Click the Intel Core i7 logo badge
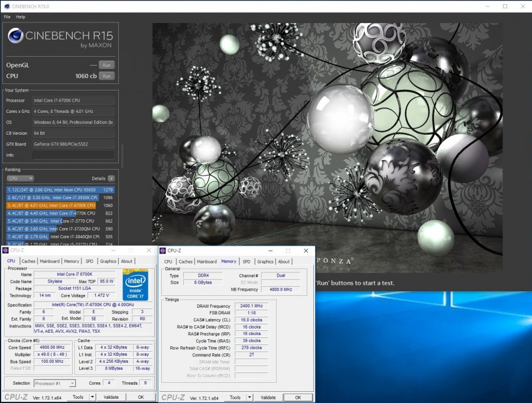Viewport: 532px width, 403px height. click(x=135, y=285)
